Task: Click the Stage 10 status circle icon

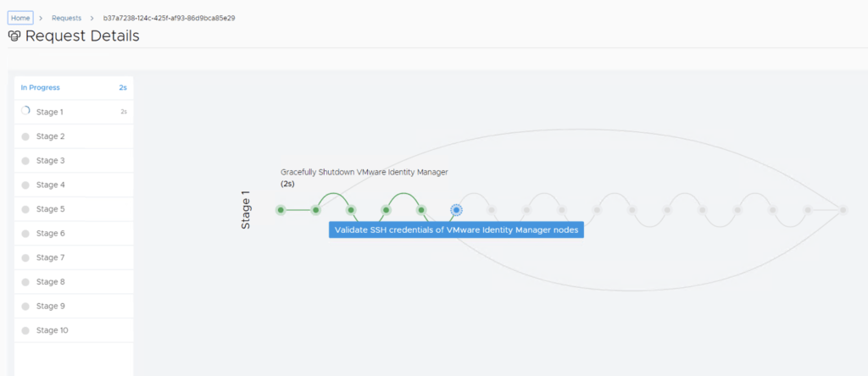Action: click(25, 330)
